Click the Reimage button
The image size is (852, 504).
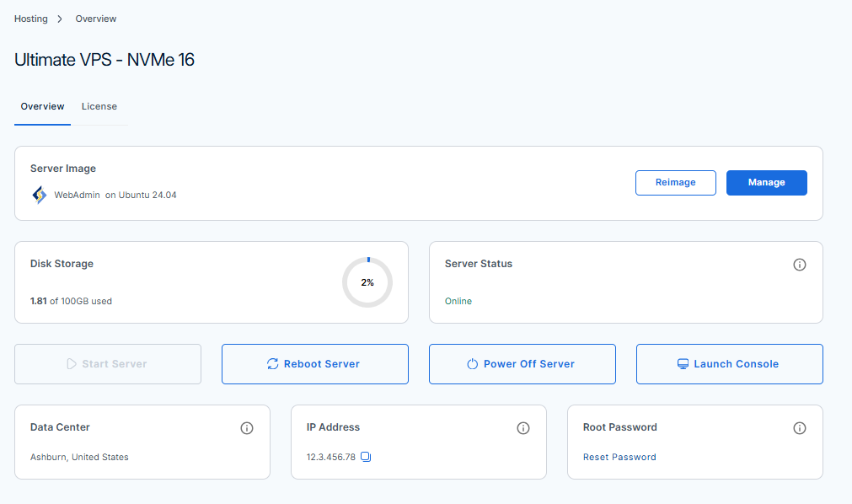point(675,183)
